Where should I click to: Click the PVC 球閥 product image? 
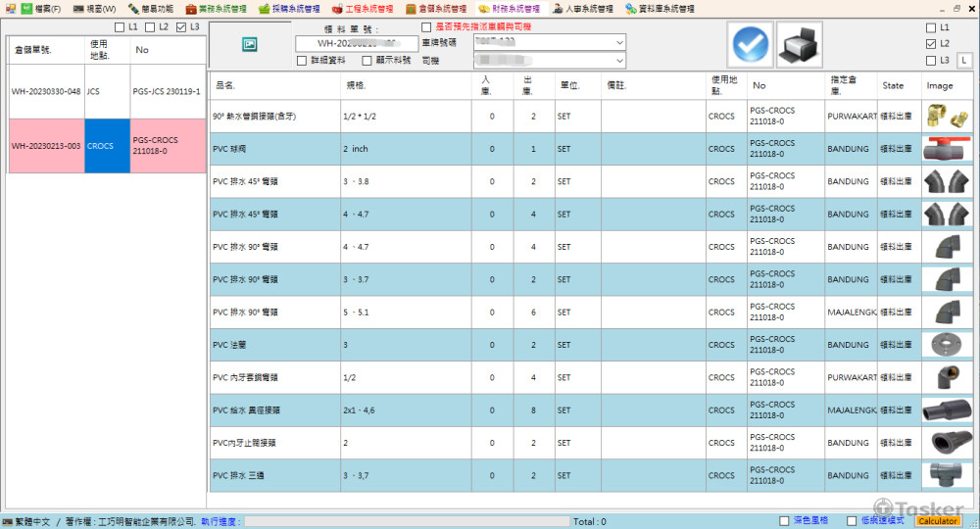tap(948, 149)
